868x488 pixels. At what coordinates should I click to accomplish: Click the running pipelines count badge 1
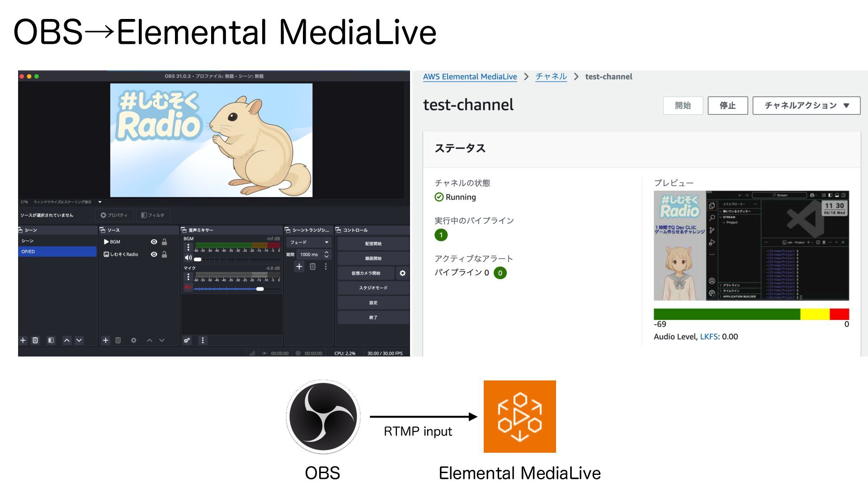click(x=441, y=235)
